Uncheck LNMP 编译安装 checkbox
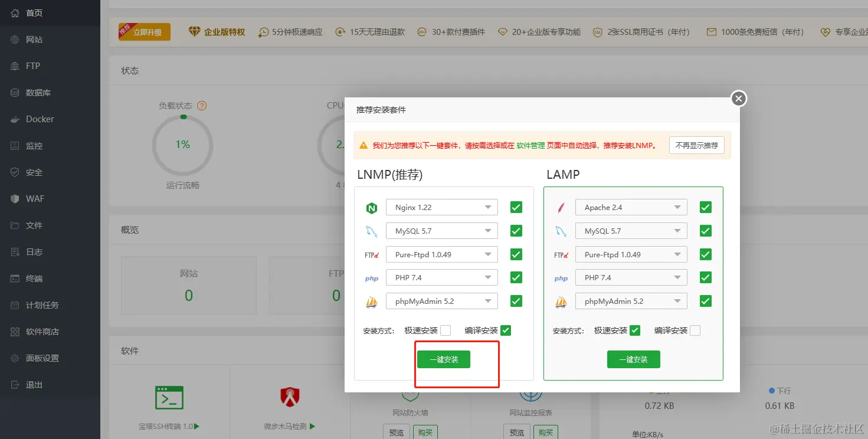 point(505,330)
